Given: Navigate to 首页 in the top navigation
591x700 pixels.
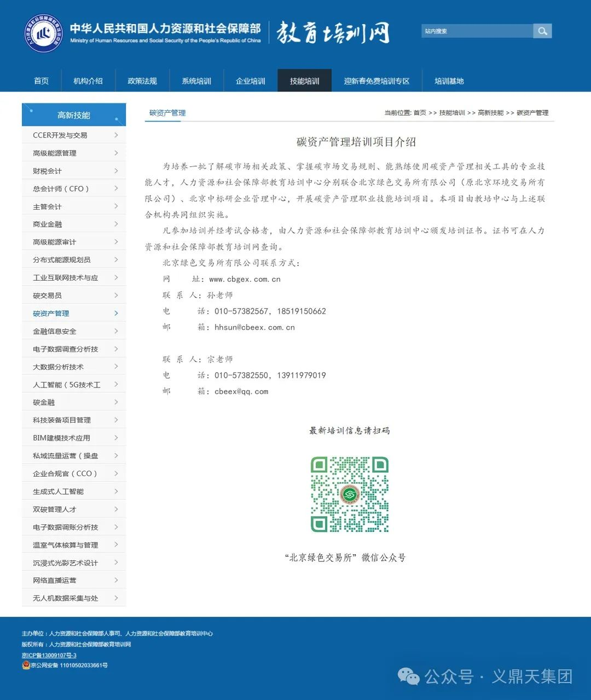Looking at the screenshot, I should 40,80.
